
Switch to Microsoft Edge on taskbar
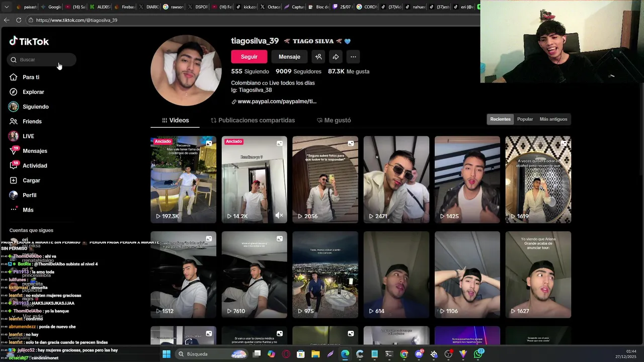point(345,354)
